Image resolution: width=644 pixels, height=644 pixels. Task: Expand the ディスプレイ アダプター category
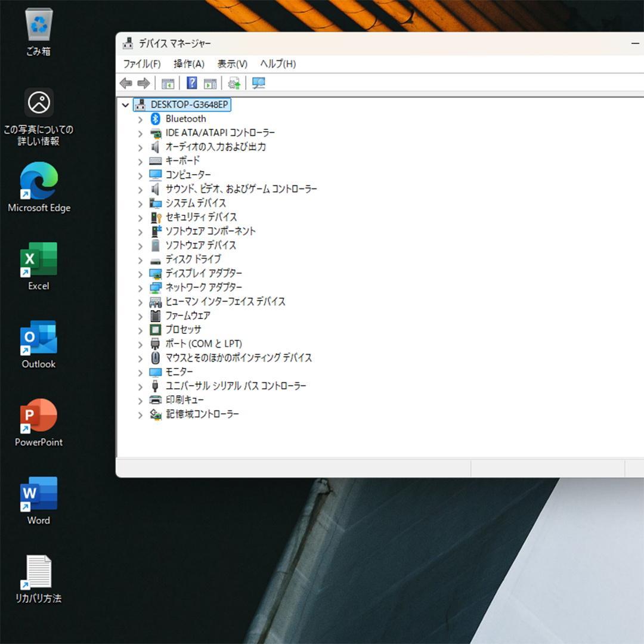140,274
